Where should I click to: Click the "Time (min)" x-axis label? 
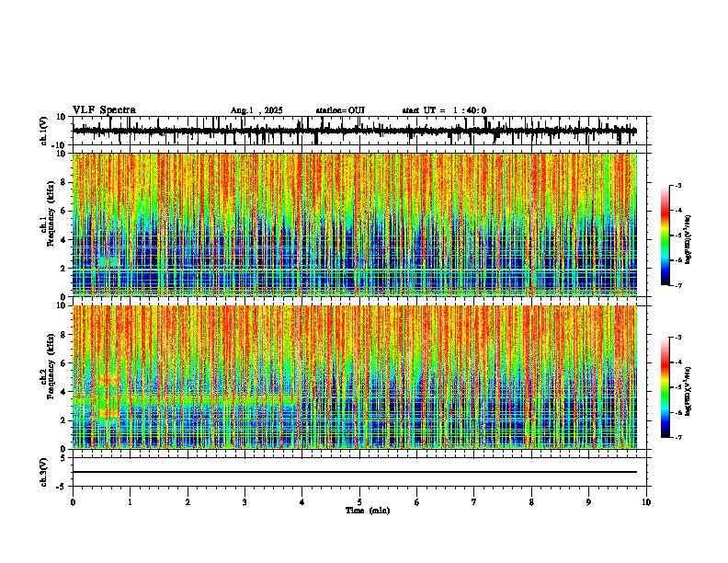coord(368,511)
